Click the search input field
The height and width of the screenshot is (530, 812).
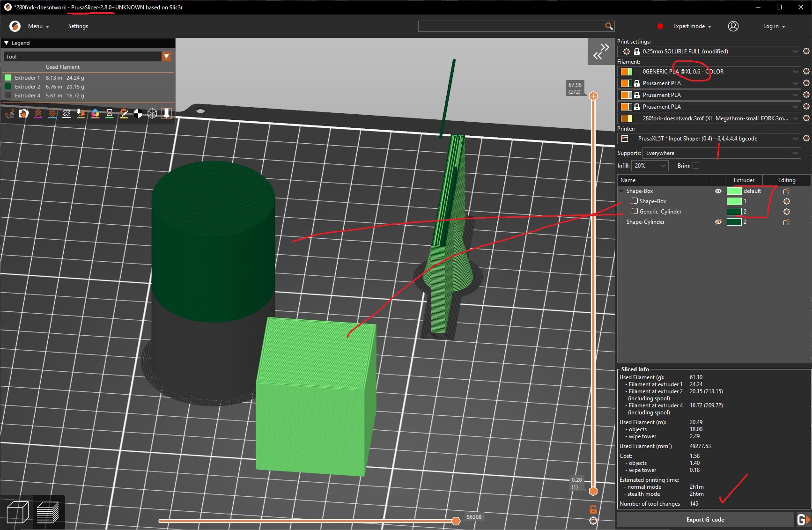511,26
